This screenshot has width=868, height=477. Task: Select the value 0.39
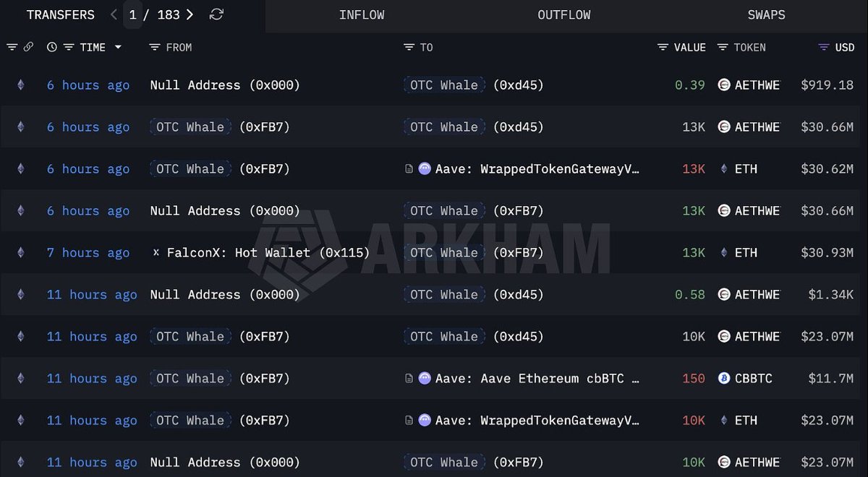(690, 85)
